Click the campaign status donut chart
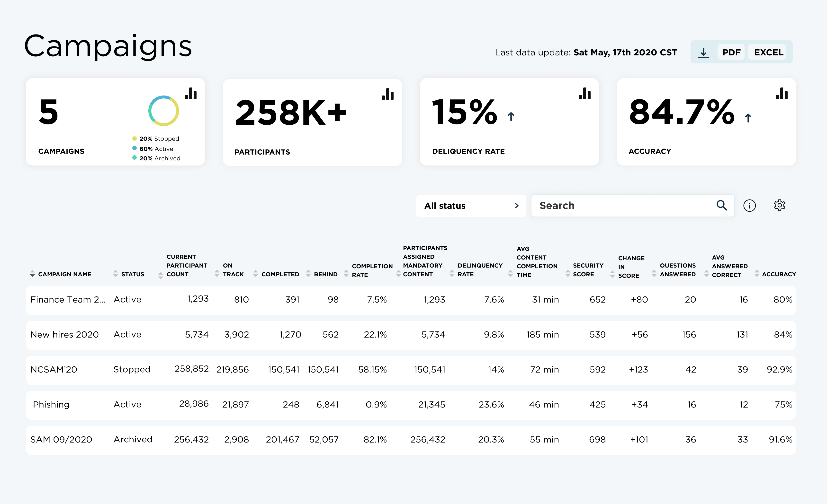 tap(163, 111)
